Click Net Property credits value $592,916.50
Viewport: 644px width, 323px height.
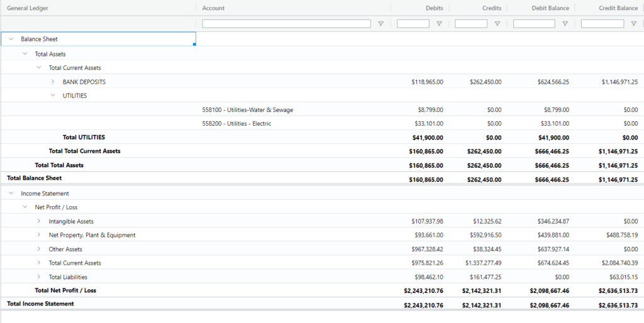click(486, 236)
